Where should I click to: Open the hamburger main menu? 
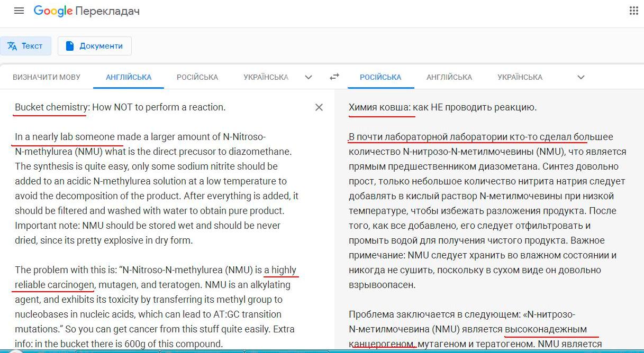[19, 11]
